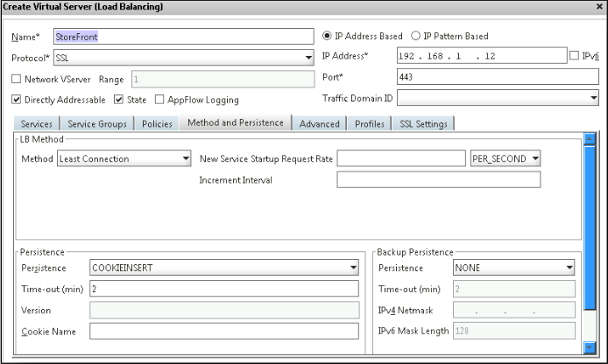Image resolution: width=608 pixels, height=364 pixels.
Task: Toggle the Network VServer checkbox
Action: 18,79
